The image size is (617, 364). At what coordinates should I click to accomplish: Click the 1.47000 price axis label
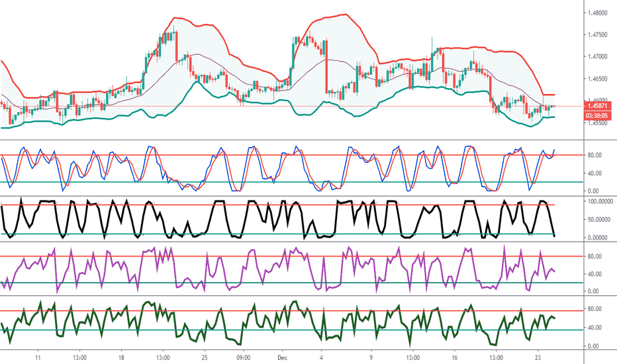[x=597, y=57]
